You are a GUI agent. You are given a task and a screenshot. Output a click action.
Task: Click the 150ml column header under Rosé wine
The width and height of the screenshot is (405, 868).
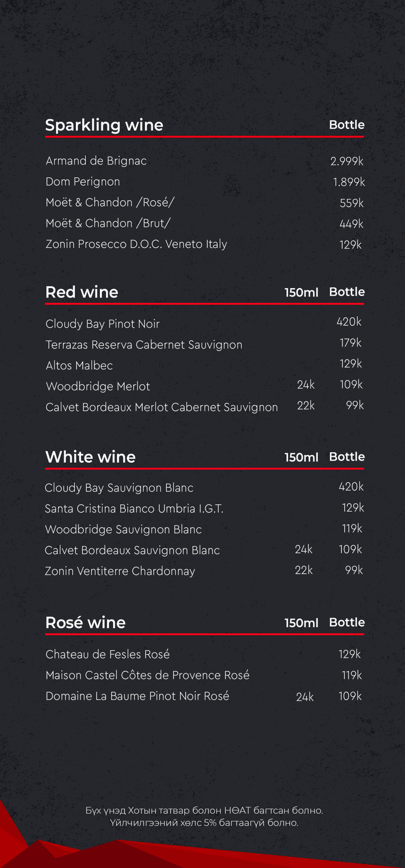point(301,623)
